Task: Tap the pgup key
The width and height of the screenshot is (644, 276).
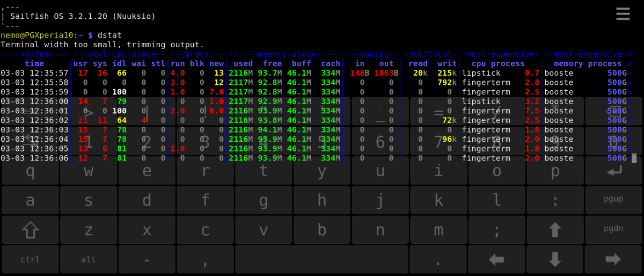Action: [x=613, y=200]
